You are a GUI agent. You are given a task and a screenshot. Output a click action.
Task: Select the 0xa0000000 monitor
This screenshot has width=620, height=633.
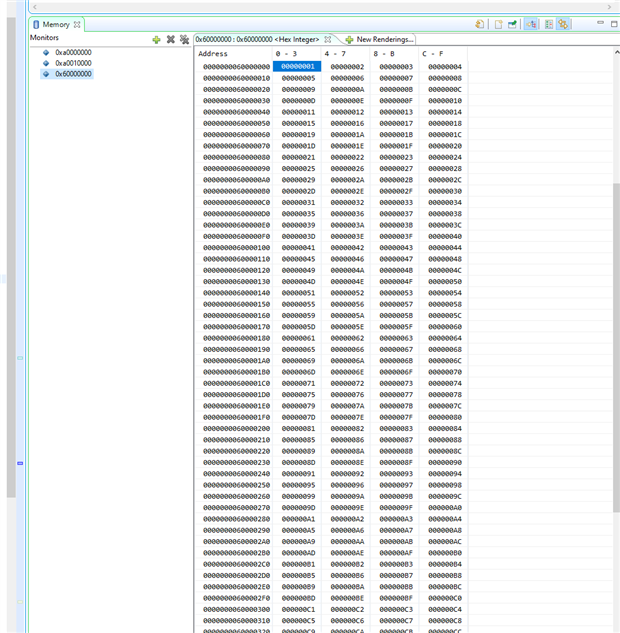[x=73, y=52]
